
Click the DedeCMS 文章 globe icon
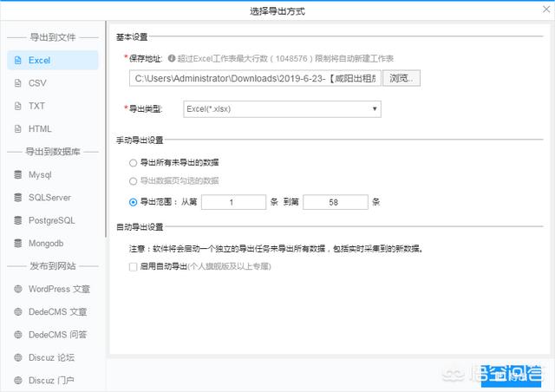pyautogui.click(x=17, y=312)
